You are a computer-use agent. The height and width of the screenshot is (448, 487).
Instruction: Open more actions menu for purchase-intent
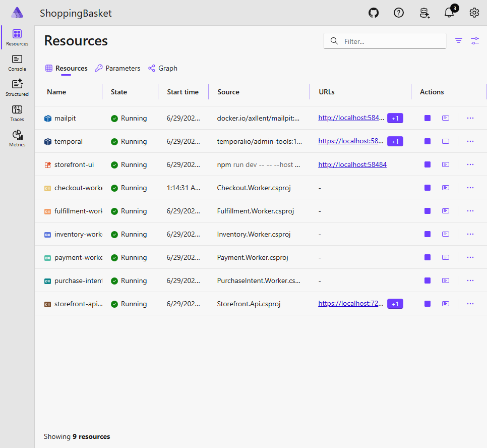pyautogui.click(x=470, y=281)
